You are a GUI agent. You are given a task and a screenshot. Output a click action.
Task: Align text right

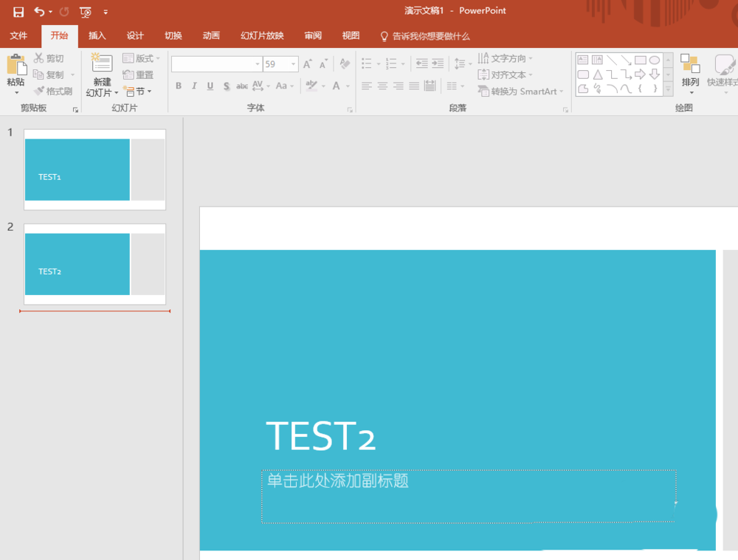pos(399,86)
